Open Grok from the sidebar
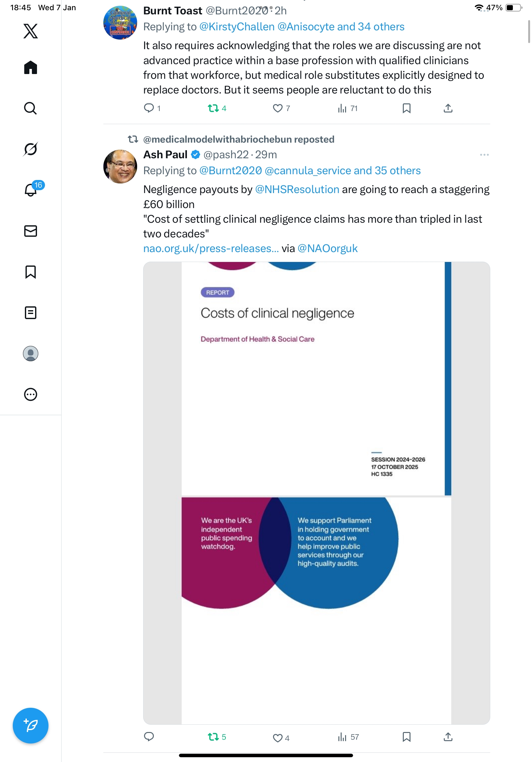 click(x=31, y=149)
